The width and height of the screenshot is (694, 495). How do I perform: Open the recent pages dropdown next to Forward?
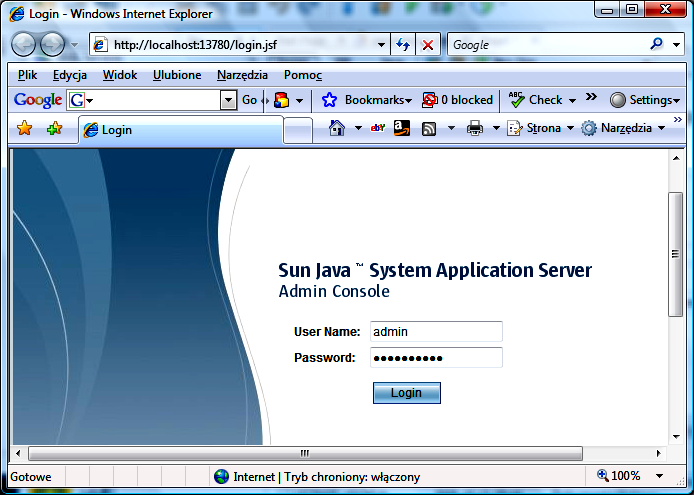[x=74, y=45]
